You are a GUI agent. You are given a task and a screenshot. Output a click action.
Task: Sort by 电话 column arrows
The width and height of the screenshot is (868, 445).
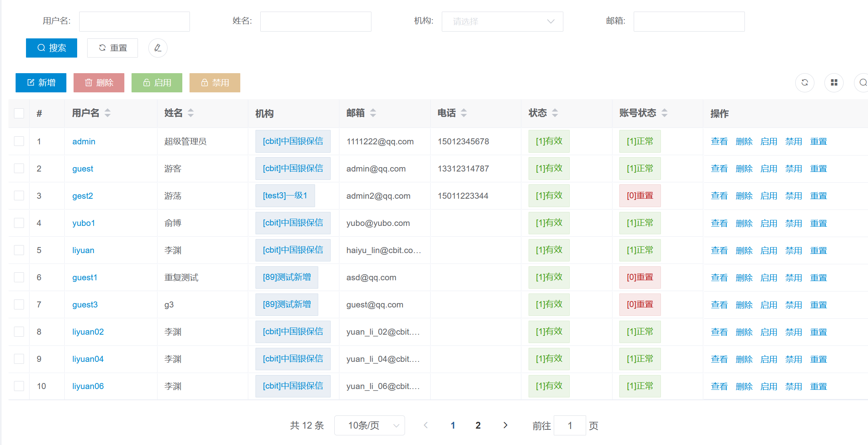pos(464,113)
